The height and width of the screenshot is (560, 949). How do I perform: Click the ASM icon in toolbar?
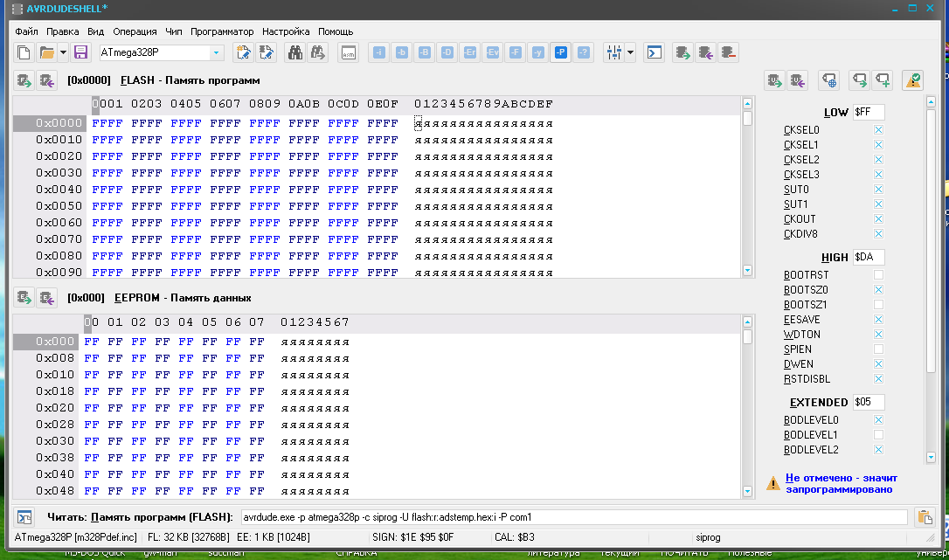click(349, 52)
